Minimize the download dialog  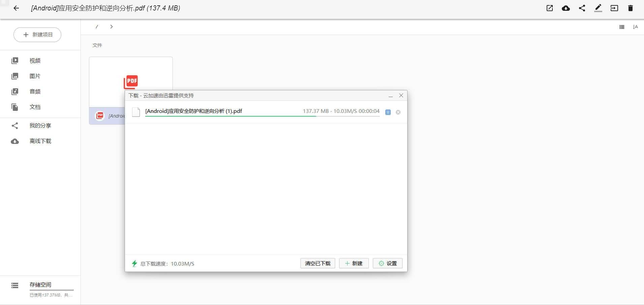[391, 96]
